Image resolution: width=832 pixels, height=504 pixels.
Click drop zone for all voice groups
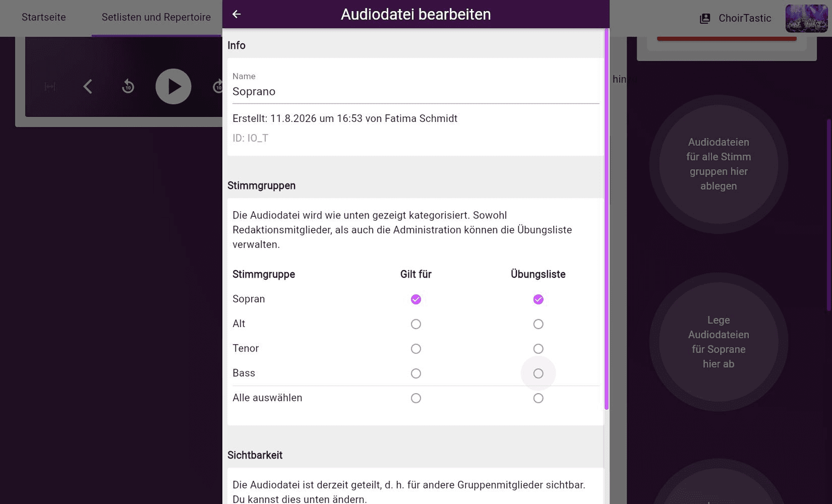pyautogui.click(x=719, y=164)
